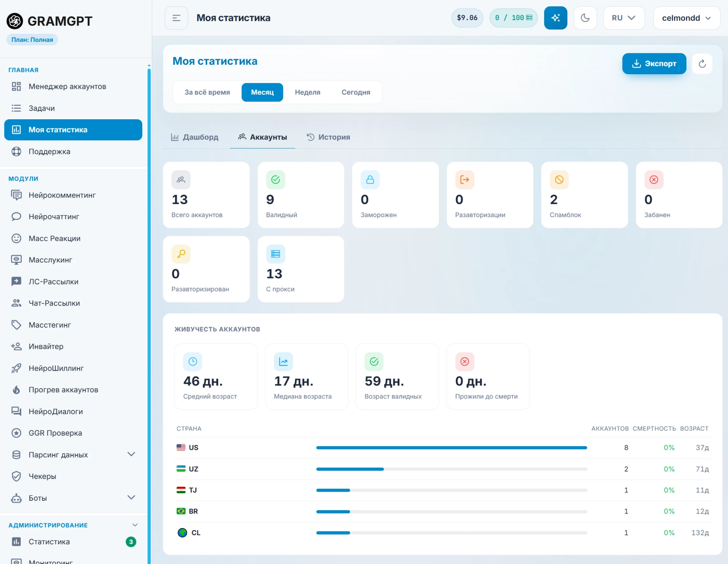Image resolution: width=728 pixels, height=564 pixels.
Task: Click the Масс Реакции smiley icon
Action: 17,238
